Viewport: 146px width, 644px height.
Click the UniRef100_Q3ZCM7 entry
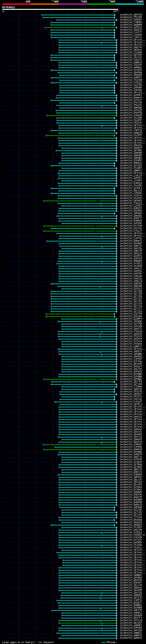click(x=131, y=65)
